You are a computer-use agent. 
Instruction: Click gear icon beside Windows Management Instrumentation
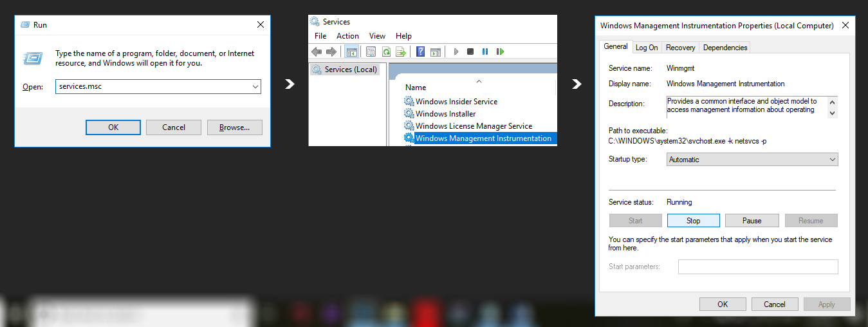point(409,138)
